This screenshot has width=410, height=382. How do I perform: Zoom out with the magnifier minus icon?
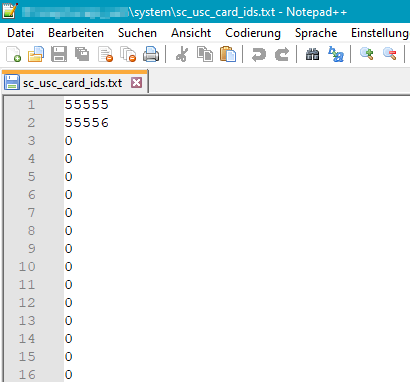[x=390, y=54]
